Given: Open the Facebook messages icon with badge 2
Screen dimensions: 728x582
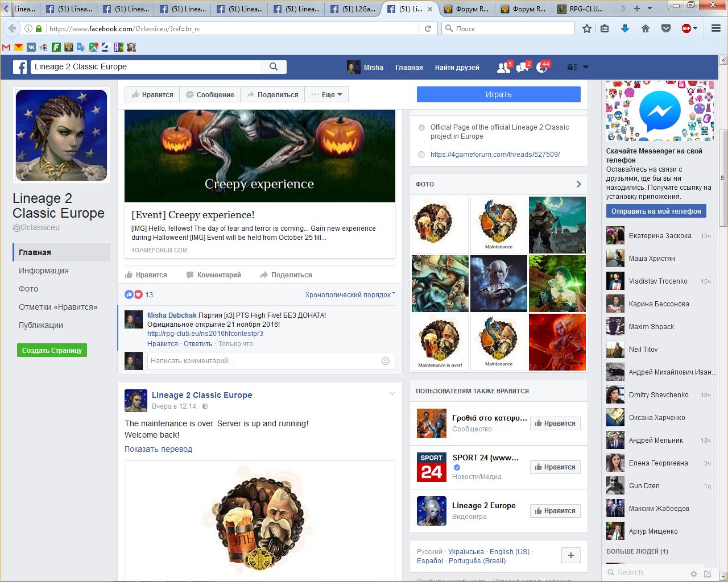Looking at the screenshot, I should click(523, 68).
